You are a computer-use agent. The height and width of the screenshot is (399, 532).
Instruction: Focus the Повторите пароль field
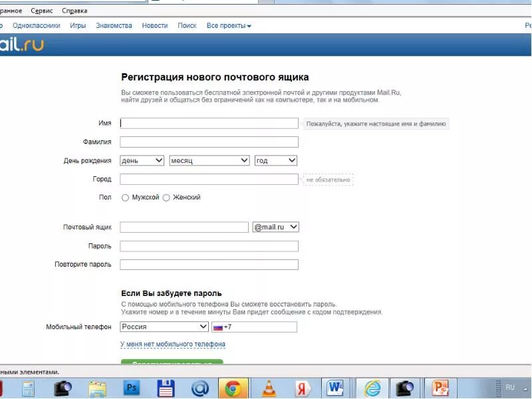[209, 264]
